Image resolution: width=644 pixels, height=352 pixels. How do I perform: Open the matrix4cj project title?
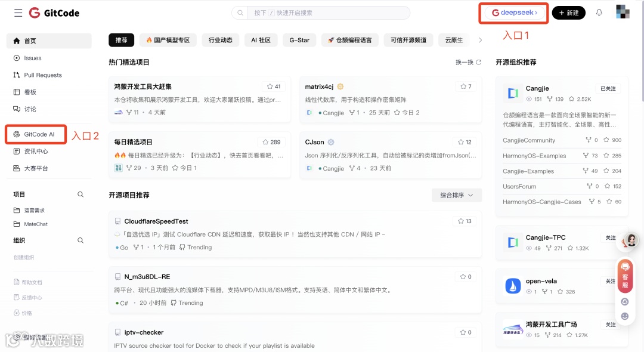pyautogui.click(x=319, y=87)
